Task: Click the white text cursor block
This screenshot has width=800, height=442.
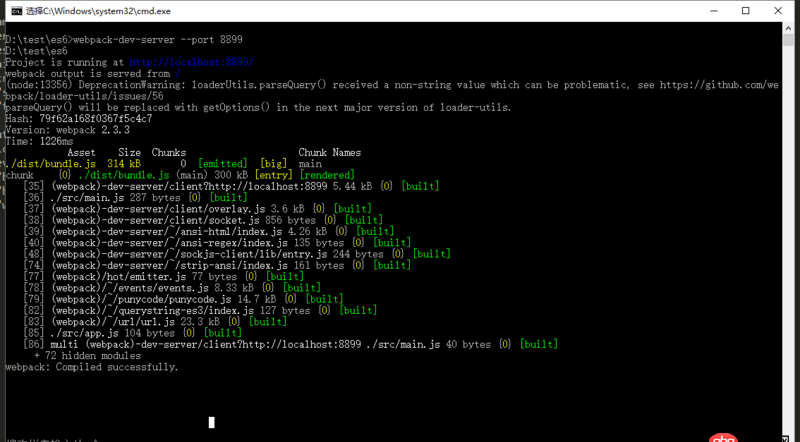Action: click(211, 422)
